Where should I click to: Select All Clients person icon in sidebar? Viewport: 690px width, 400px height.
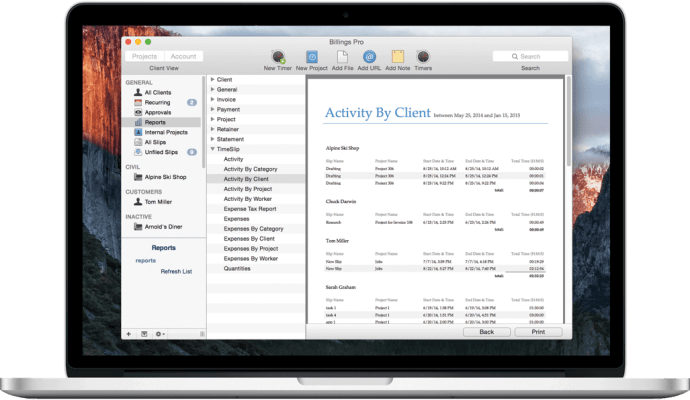click(138, 92)
